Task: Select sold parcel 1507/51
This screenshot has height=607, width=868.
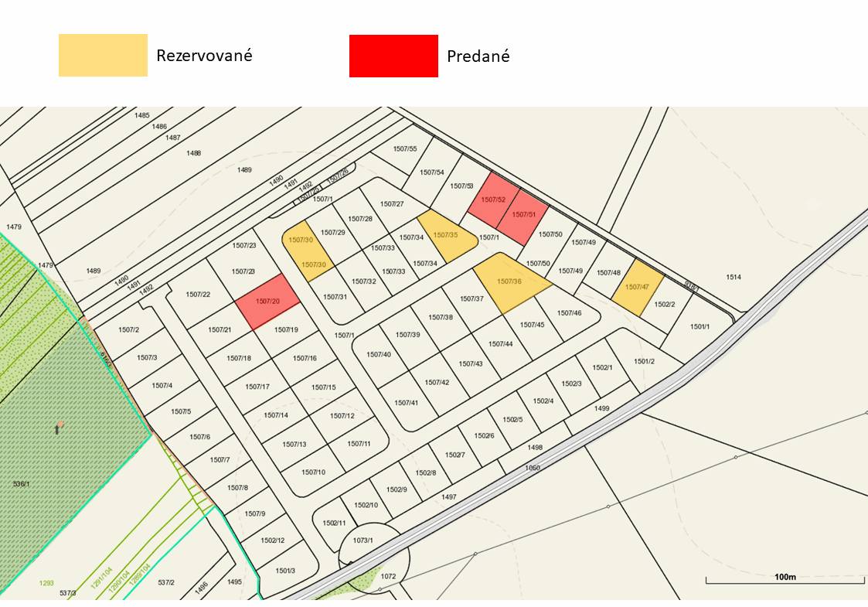Action: pos(524,214)
